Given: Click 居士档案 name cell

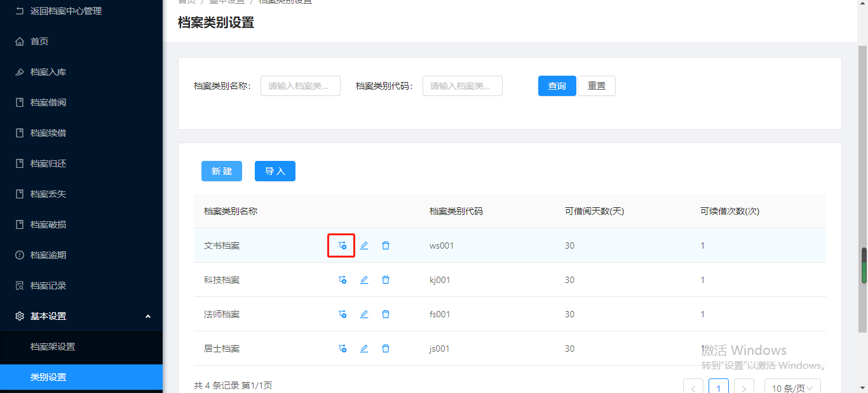Looking at the screenshot, I should click(222, 348).
